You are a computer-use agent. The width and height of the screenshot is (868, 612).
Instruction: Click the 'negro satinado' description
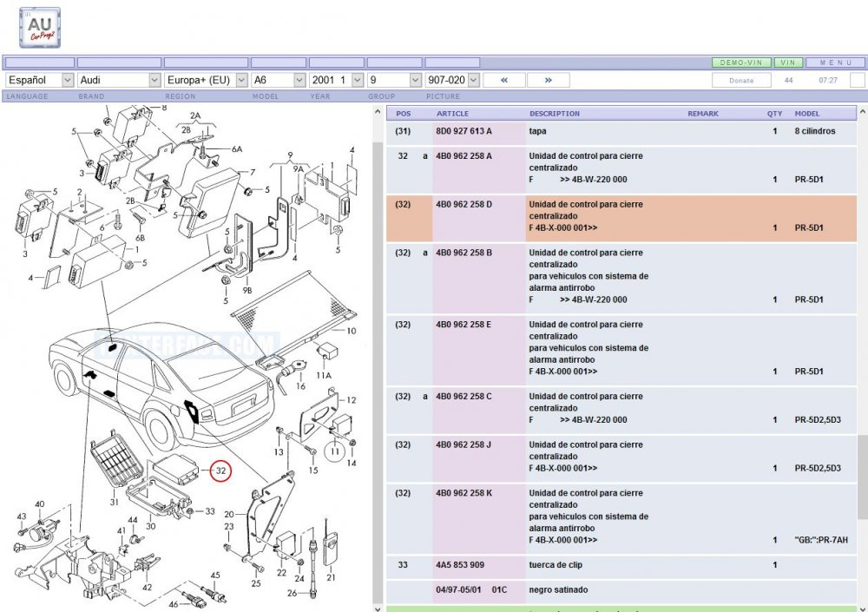(558, 589)
